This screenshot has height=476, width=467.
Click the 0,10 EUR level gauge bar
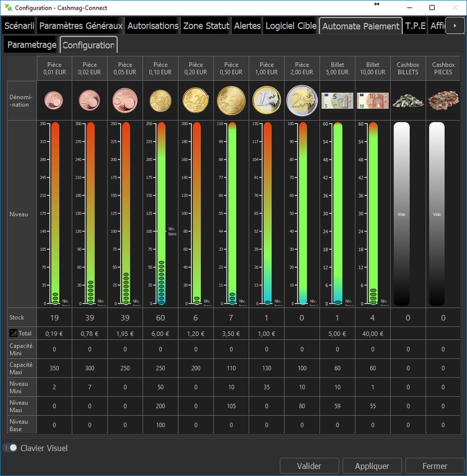161,213
